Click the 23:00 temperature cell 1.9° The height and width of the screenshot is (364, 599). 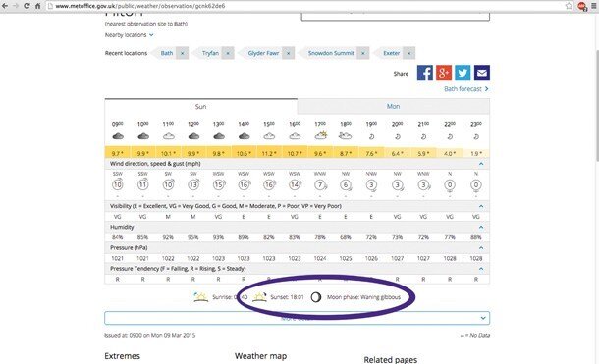tap(476, 153)
